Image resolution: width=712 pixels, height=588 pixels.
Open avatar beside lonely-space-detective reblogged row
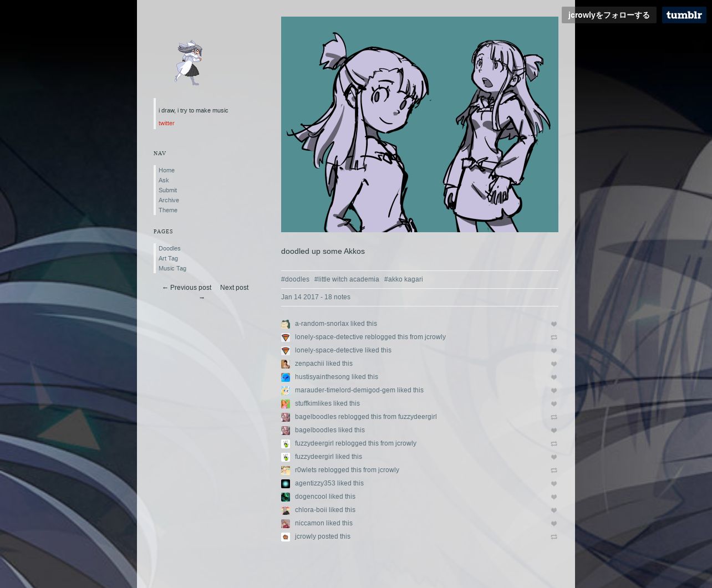[286, 338]
